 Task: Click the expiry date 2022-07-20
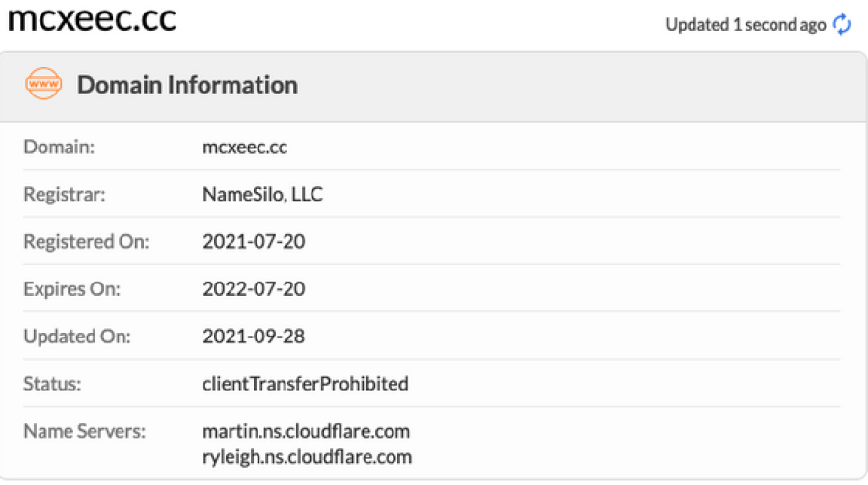tap(254, 288)
